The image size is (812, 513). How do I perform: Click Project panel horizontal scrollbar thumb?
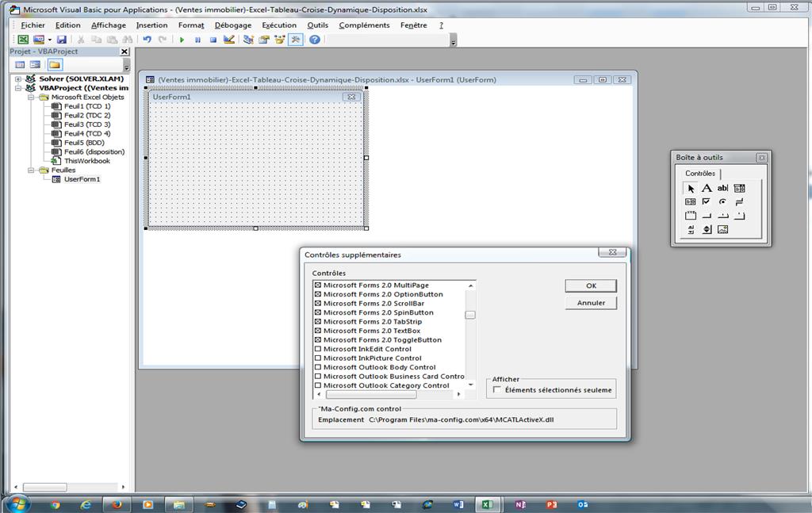[44, 487]
